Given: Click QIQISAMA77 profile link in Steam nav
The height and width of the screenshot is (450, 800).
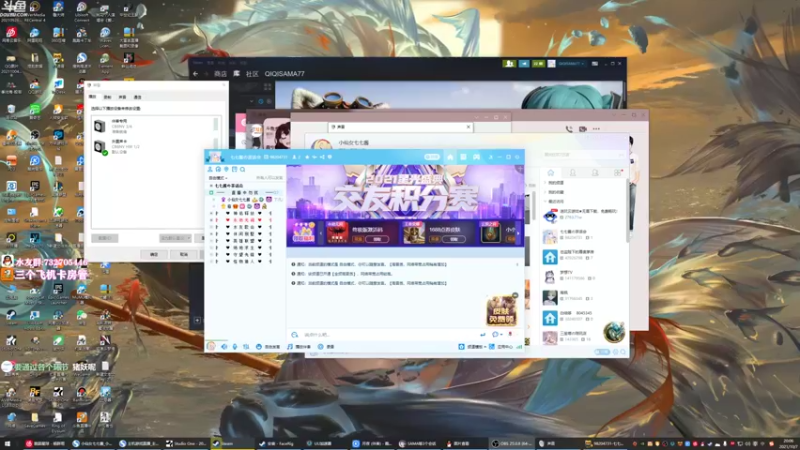Looking at the screenshot, I should point(284,74).
